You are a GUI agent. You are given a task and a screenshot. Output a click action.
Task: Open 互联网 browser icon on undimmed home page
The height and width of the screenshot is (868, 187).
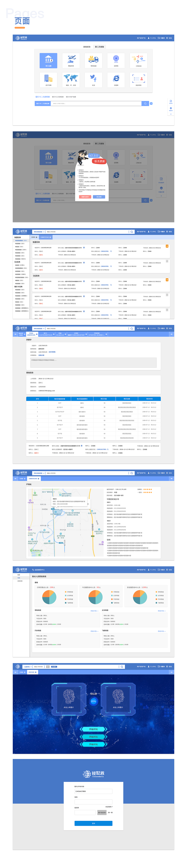tap(116, 80)
